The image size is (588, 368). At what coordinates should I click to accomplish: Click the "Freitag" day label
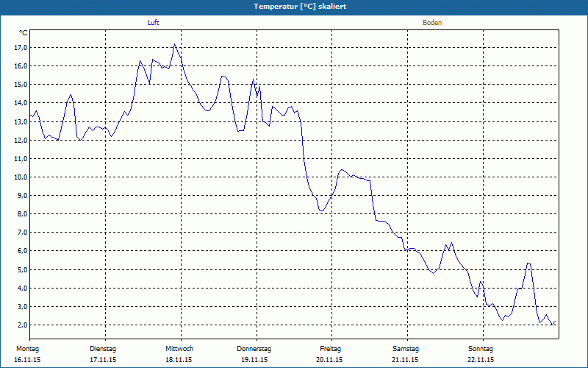click(x=330, y=349)
